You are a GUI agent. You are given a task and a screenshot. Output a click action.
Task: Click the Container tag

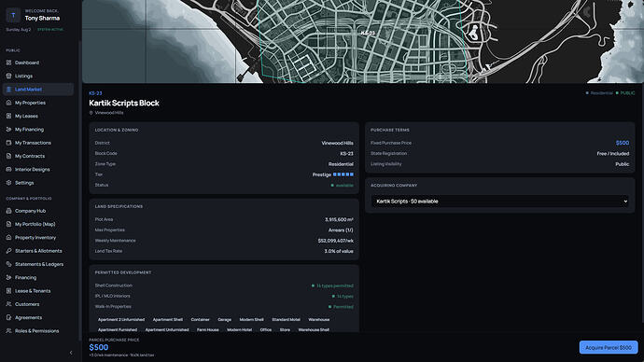pos(200,320)
